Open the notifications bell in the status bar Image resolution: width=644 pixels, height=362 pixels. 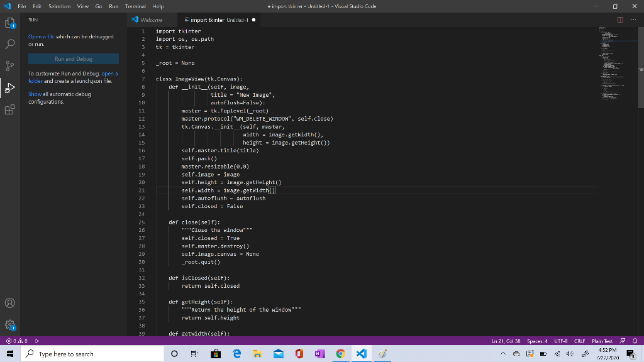click(x=634, y=340)
